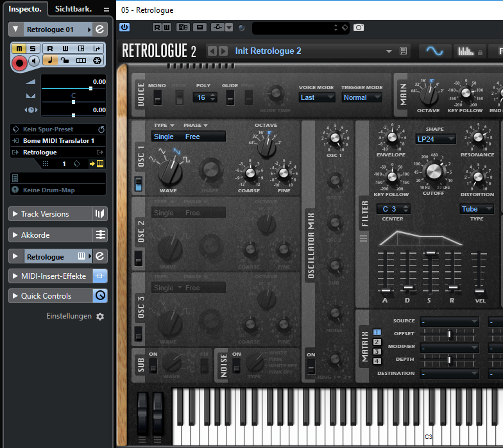Mute the track with the M button
The width and height of the screenshot is (503, 448).
[x=19, y=49]
